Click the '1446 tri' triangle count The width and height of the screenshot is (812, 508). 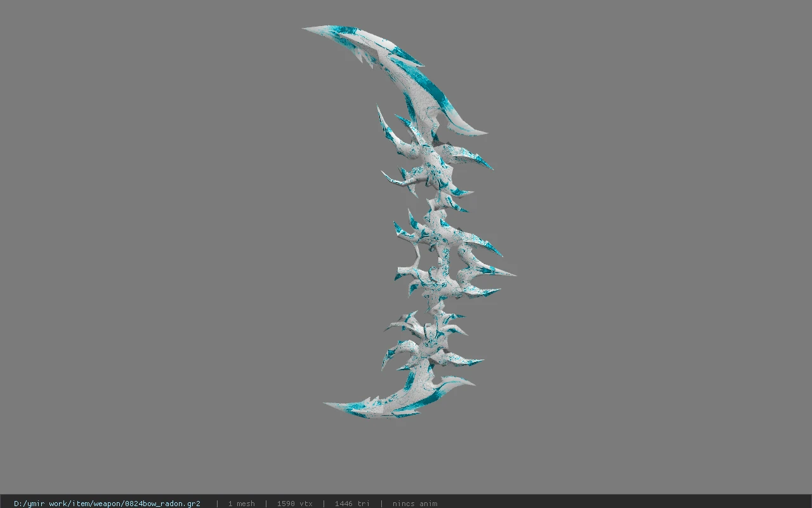pos(352,504)
